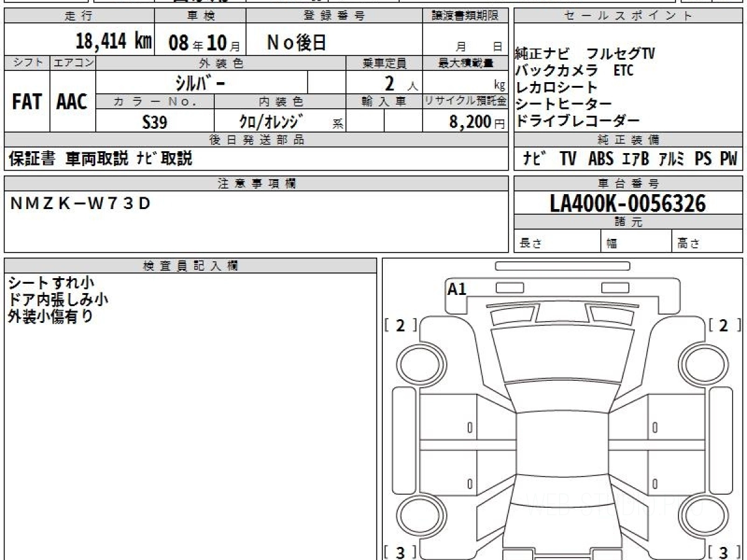Select the line バックカメラ ETC
This screenshot has height=560, width=747.
pyautogui.click(x=574, y=70)
